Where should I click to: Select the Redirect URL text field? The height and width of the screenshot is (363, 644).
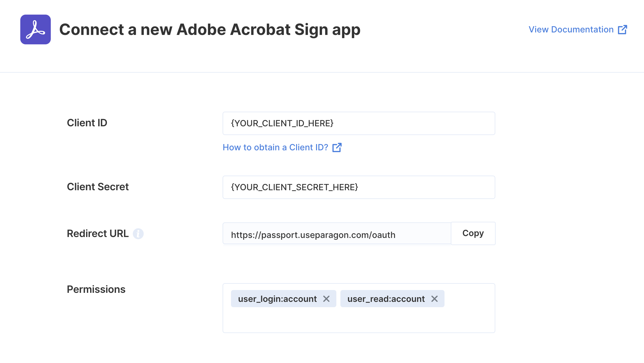(x=337, y=234)
